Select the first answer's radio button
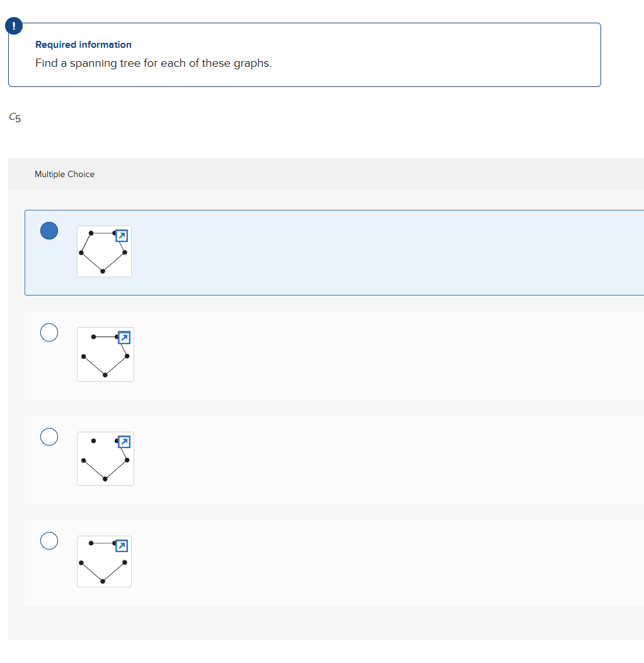Image resolution: width=644 pixels, height=663 pixels. coord(49,231)
